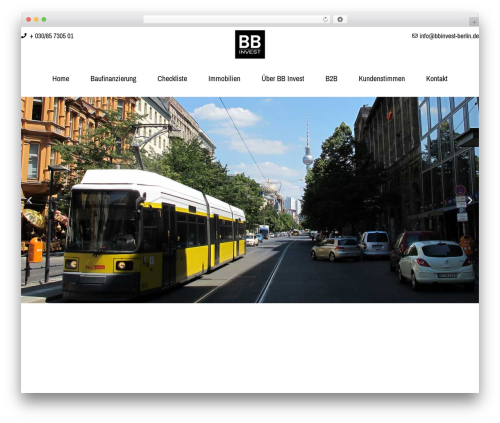Screen dimensions: 500x423
Task: Open the Baufinanzierung menu item
Action: 113,79
